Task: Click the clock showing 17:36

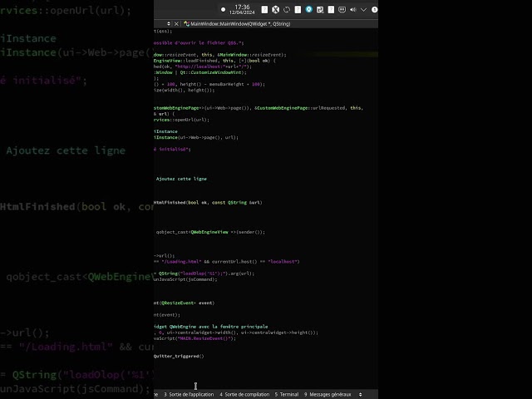Action: pyautogui.click(x=242, y=7)
